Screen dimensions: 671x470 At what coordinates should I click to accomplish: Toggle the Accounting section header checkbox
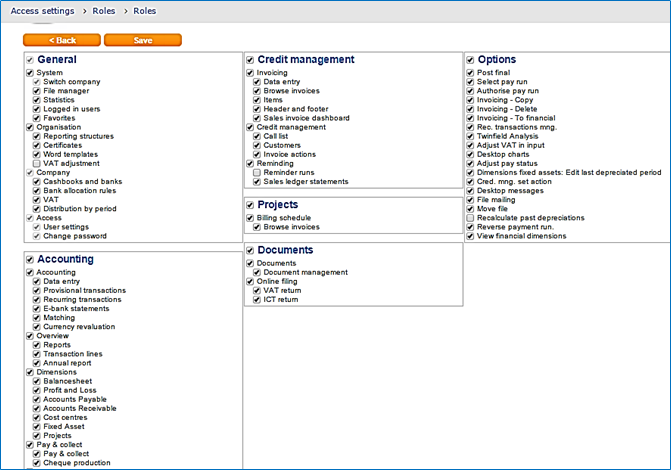click(x=30, y=259)
